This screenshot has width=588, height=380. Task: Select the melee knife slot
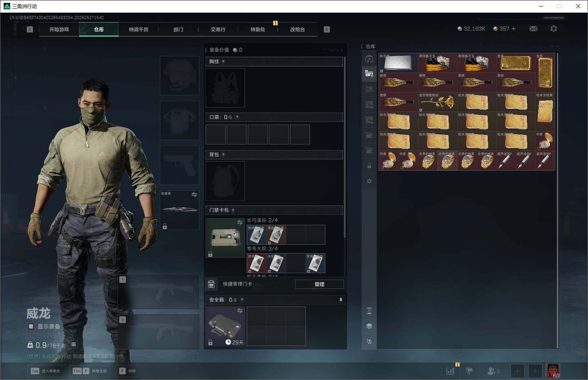point(179,210)
